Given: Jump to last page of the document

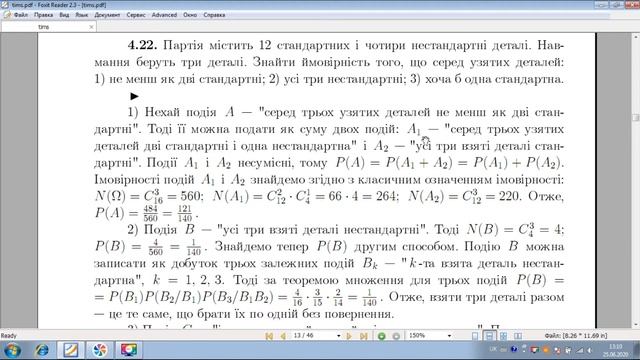Looking at the screenshot, I should click(363, 336).
